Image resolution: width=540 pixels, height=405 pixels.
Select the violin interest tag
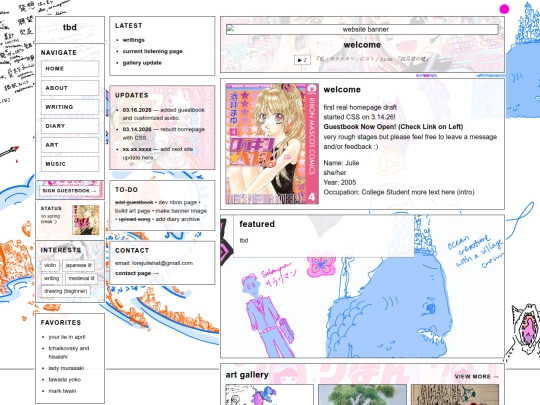[x=50, y=265]
